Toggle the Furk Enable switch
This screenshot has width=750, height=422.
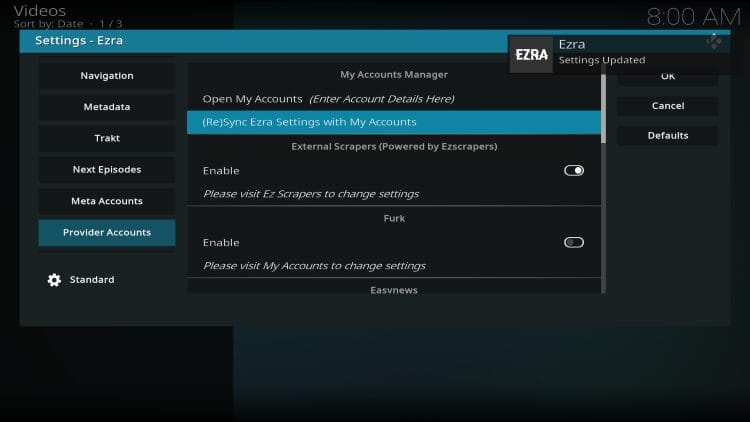[x=574, y=242]
